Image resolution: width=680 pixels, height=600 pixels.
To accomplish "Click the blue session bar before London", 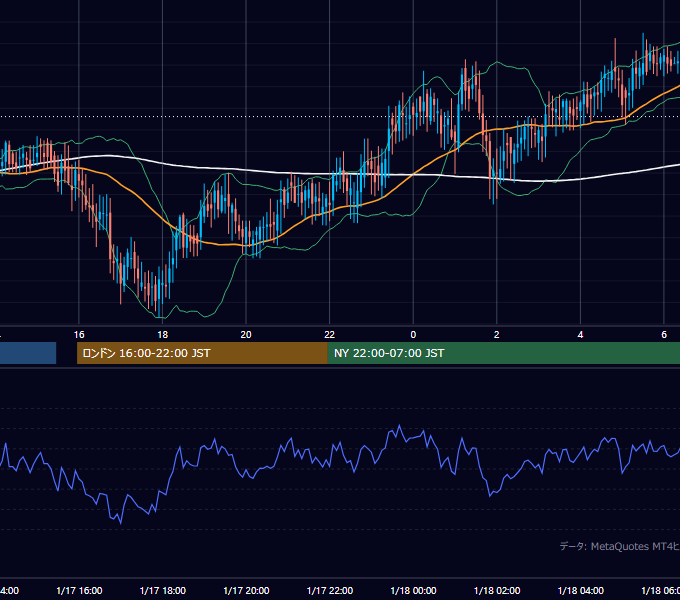I will (28, 353).
